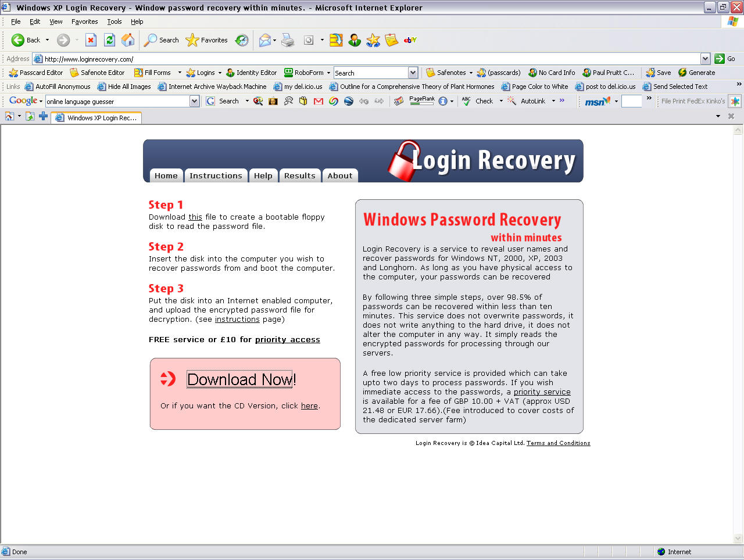Click the 'this' file link in Step 1
744x560 pixels.
coord(195,217)
